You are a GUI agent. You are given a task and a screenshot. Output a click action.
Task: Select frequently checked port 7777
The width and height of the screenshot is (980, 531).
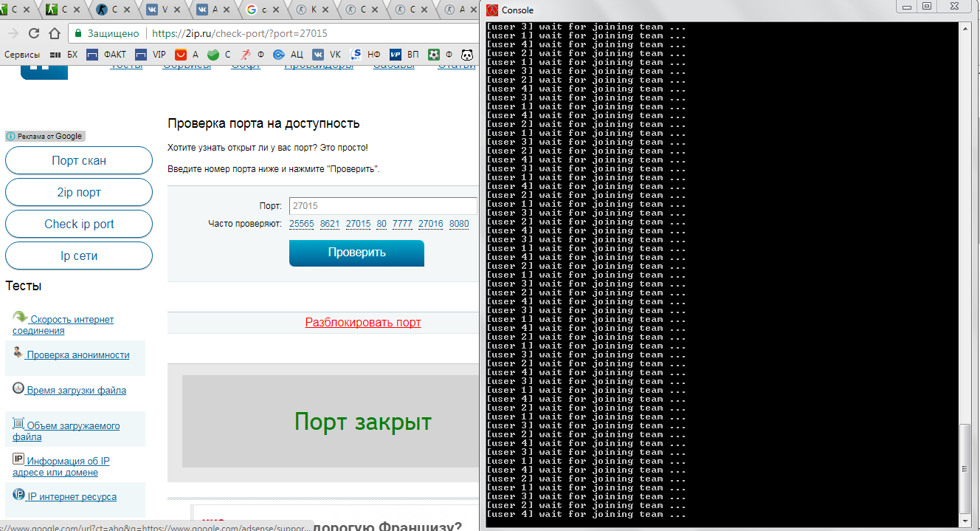[x=402, y=224]
